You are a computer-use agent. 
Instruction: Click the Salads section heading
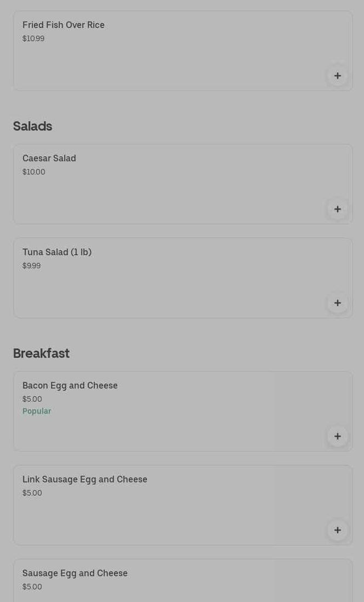(x=33, y=126)
